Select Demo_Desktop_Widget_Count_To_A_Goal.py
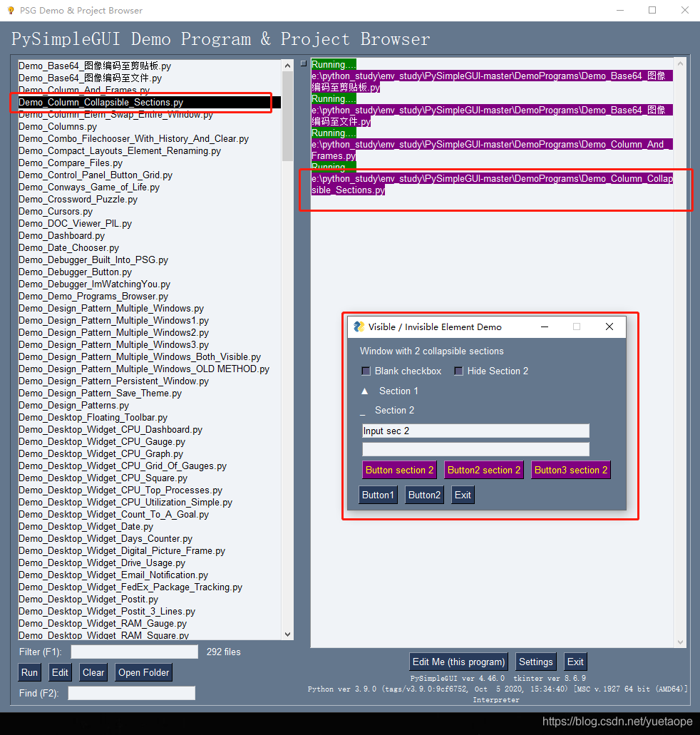This screenshot has width=700, height=735. tap(150, 515)
